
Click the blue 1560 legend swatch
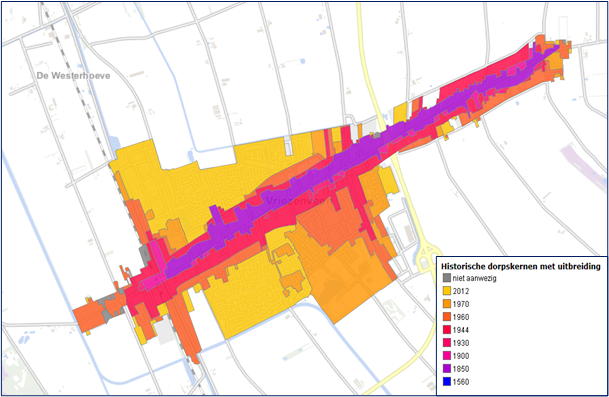(447, 382)
